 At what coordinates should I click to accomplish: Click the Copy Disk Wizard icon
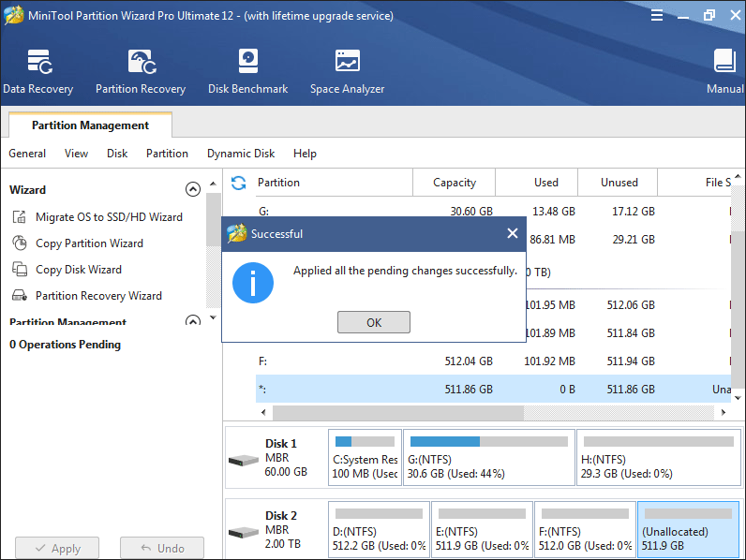tap(19, 269)
